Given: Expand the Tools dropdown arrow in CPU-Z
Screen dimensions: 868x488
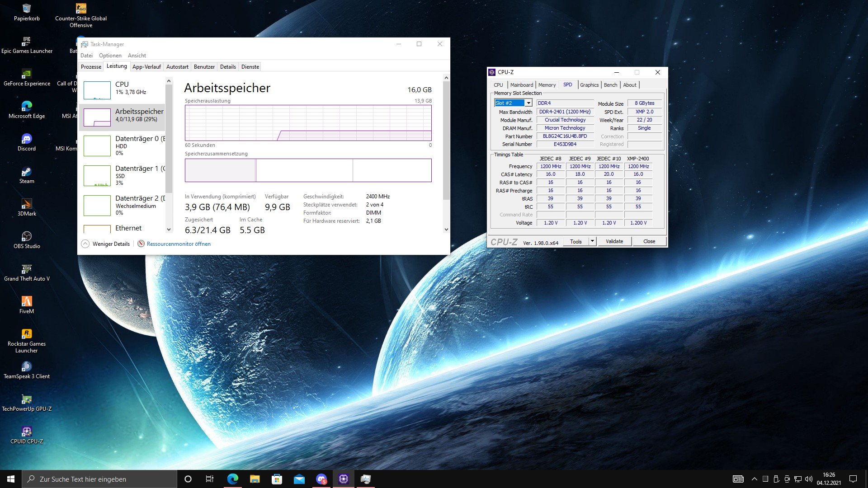Looking at the screenshot, I should click(592, 241).
